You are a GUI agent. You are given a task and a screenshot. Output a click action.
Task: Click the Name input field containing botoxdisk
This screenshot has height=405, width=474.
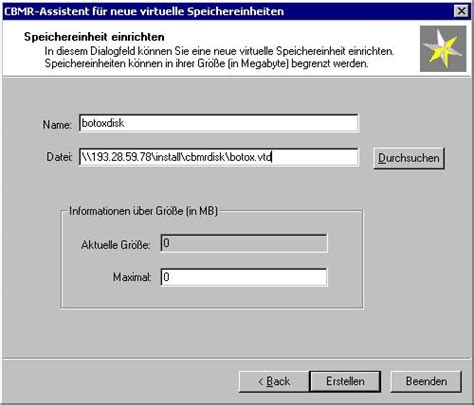point(219,123)
